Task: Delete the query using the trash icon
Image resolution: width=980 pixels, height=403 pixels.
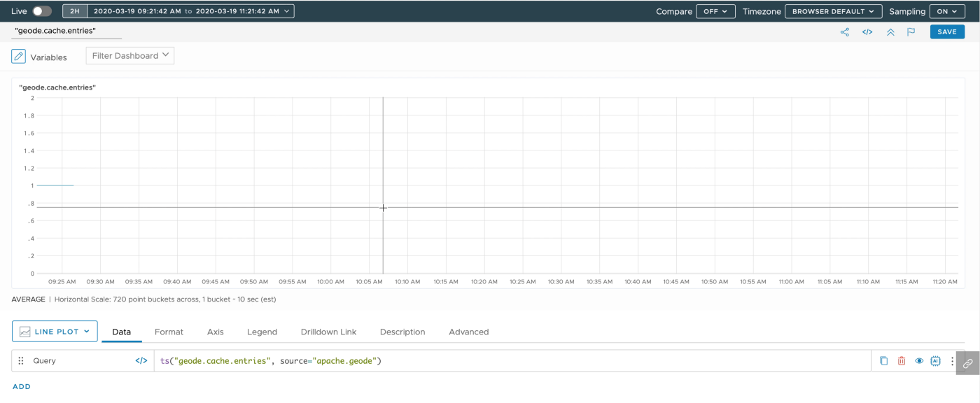Action: 901,360
